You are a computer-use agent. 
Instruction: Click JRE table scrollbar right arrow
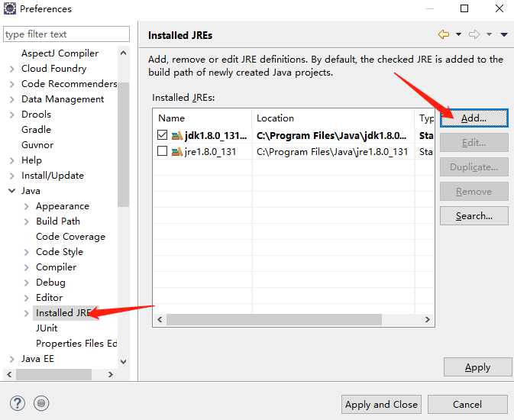[x=428, y=319]
